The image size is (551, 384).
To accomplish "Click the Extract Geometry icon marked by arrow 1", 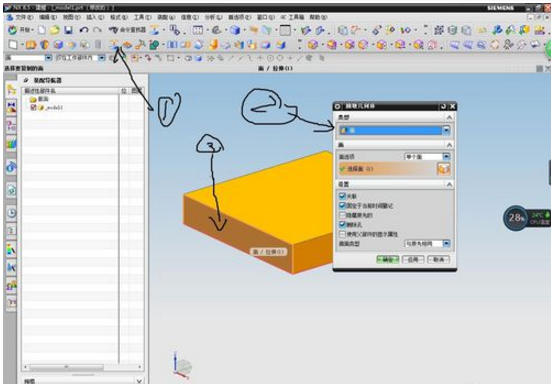I will tap(114, 45).
